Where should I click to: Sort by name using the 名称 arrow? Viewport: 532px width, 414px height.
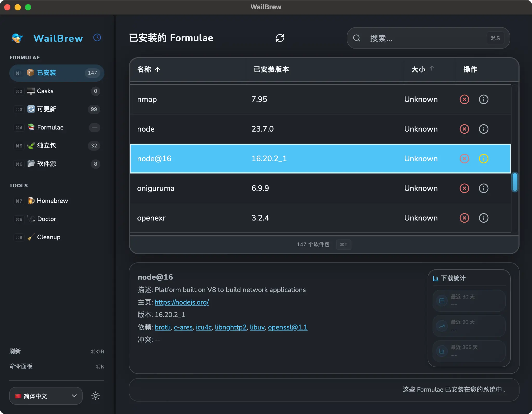tap(157, 69)
